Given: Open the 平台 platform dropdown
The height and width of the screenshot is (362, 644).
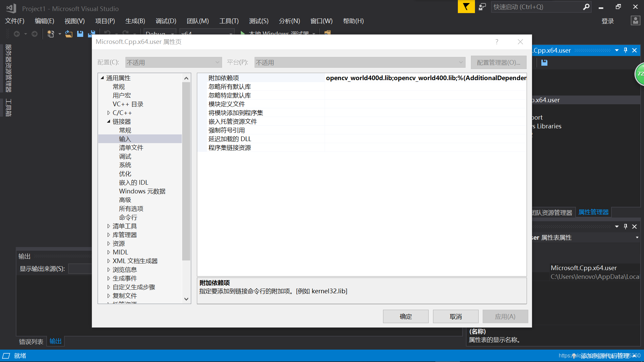Looking at the screenshot, I should click(x=360, y=62).
